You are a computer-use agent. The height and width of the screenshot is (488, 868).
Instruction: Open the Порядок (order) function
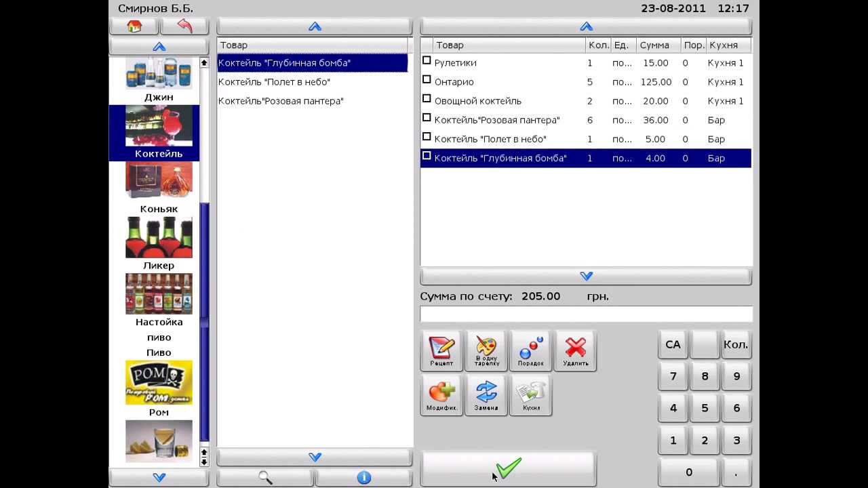pyautogui.click(x=530, y=350)
